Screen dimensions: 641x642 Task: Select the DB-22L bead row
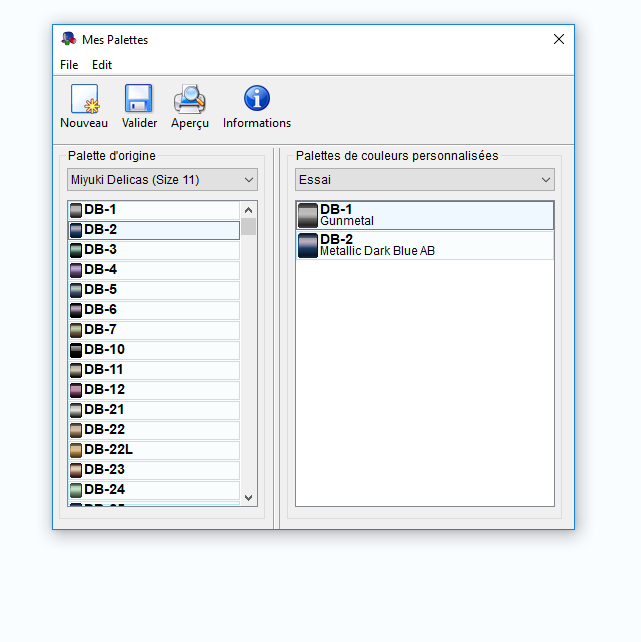[x=154, y=451]
